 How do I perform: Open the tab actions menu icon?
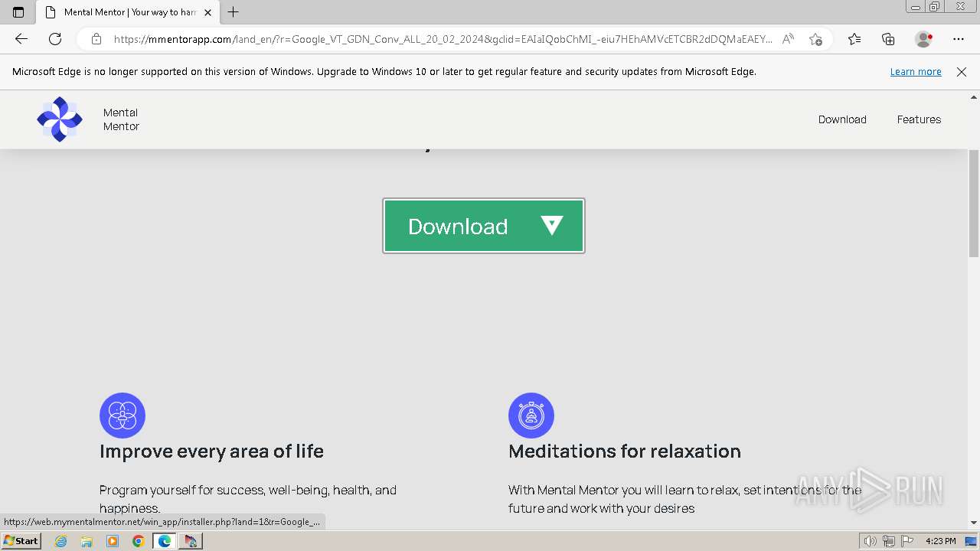point(18,12)
